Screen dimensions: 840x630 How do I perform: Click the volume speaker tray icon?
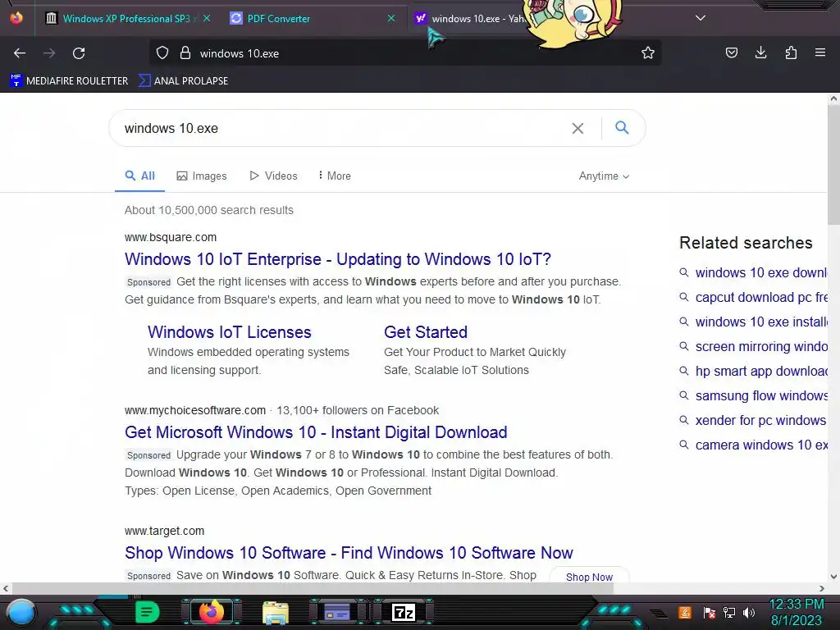pos(749,613)
